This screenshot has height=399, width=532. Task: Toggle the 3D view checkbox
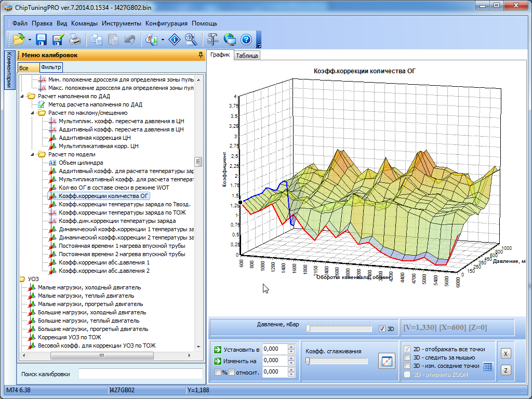coord(382,329)
